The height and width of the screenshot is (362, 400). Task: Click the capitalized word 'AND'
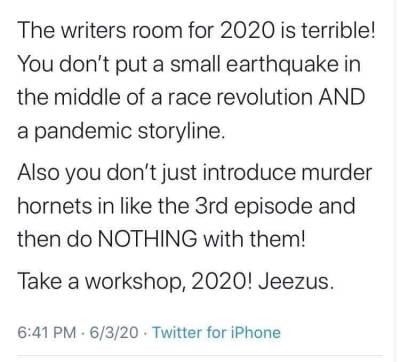tap(342, 97)
